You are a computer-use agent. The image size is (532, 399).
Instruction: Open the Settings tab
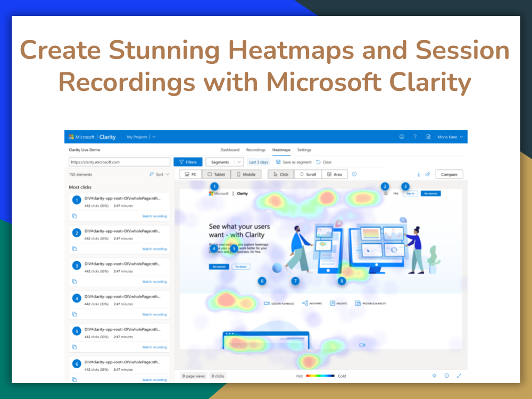(x=304, y=149)
